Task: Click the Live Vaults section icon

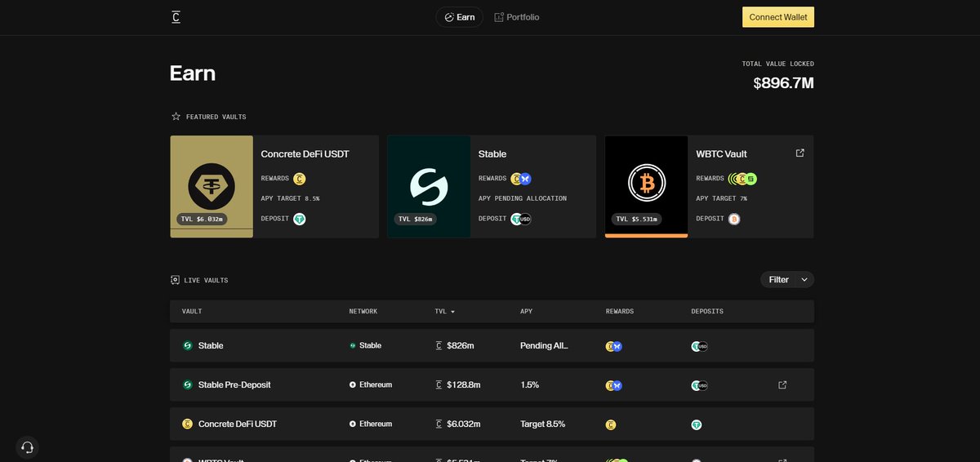Action: tap(175, 280)
